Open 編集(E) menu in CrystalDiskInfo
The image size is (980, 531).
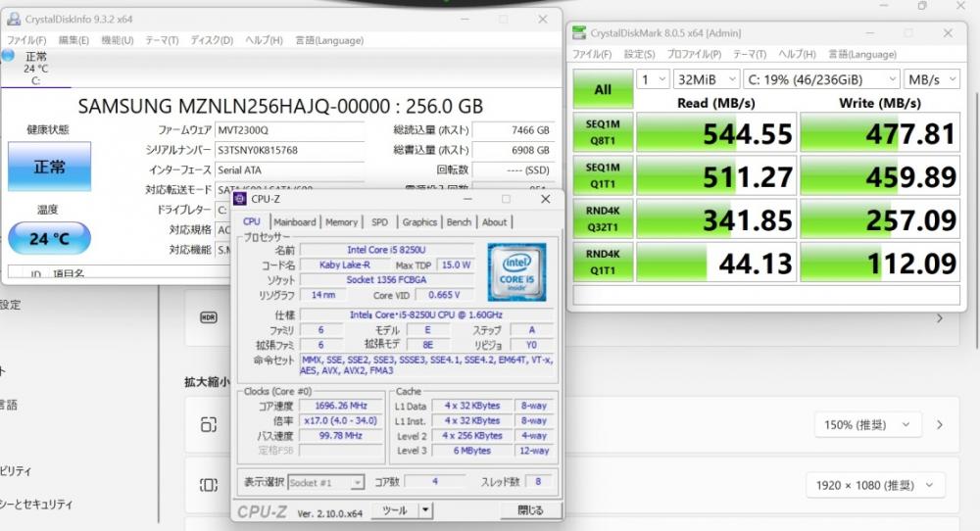pyautogui.click(x=73, y=40)
